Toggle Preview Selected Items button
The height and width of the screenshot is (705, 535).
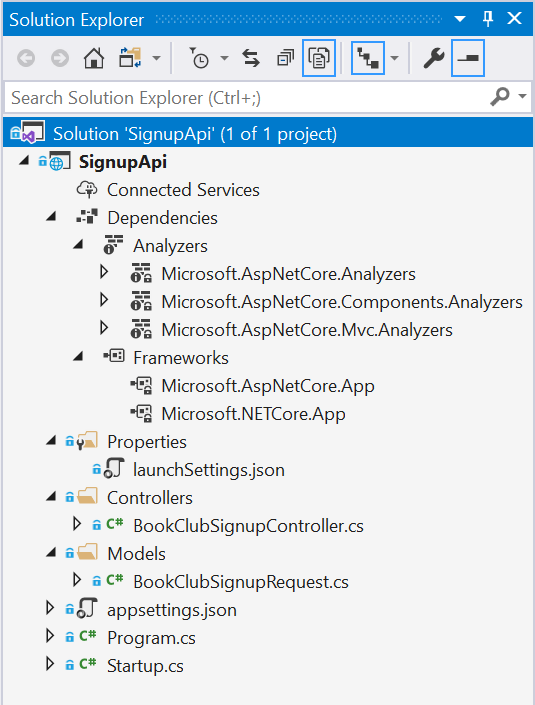(x=468, y=58)
